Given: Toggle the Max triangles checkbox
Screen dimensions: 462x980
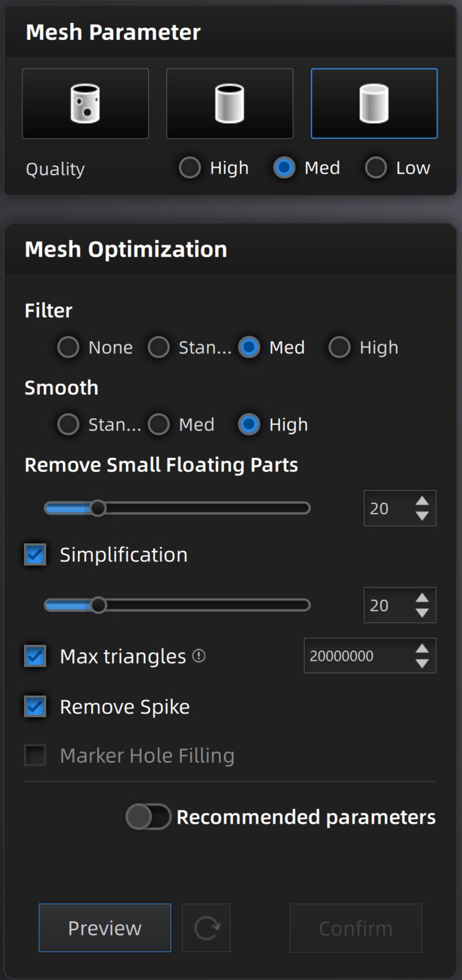Looking at the screenshot, I should coord(35,656).
